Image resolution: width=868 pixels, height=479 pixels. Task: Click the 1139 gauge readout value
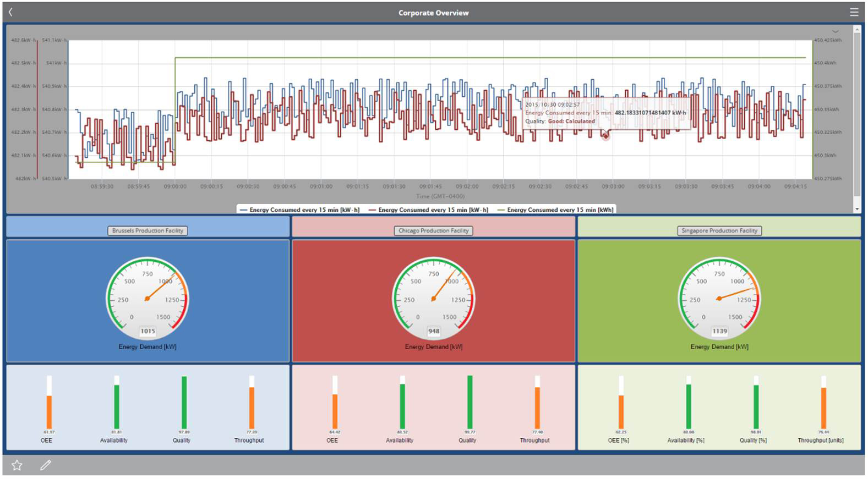[x=719, y=331]
